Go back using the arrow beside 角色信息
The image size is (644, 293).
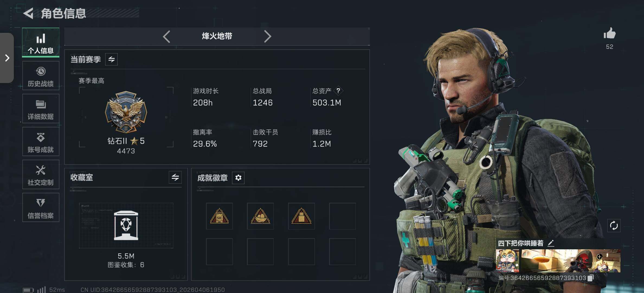point(28,13)
